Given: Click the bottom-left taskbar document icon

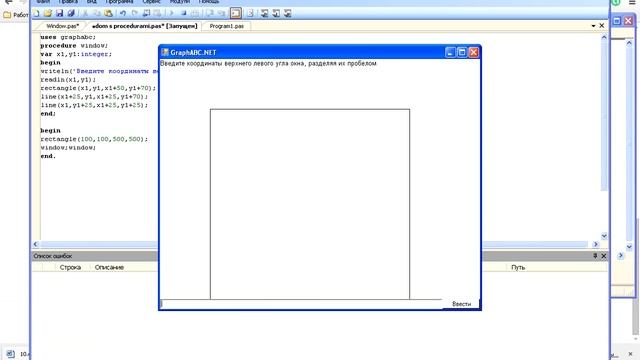Looking at the screenshot, I should pos(10,354).
